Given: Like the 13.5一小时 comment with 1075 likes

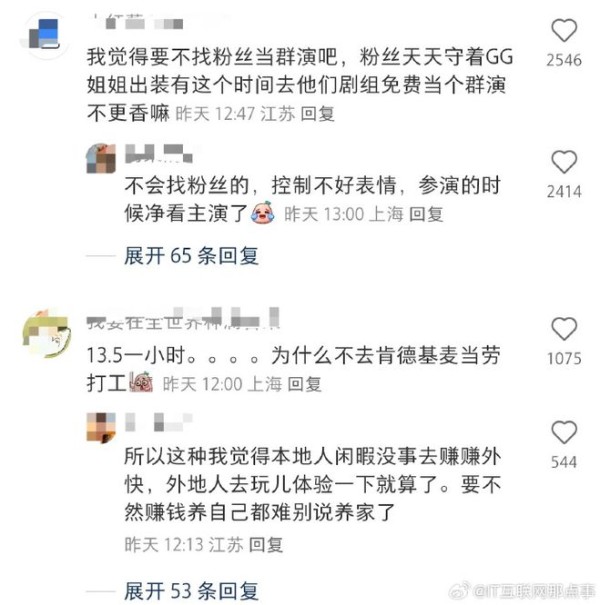Looking at the screenshot, I should (x=564, y=329).
